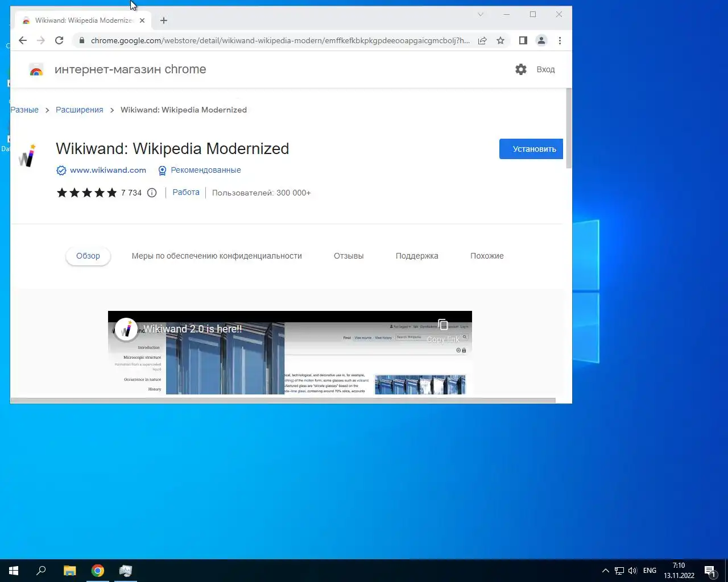728x582 pixels.
Task: Select the Обзор tab
Action: tap(88, 256)
